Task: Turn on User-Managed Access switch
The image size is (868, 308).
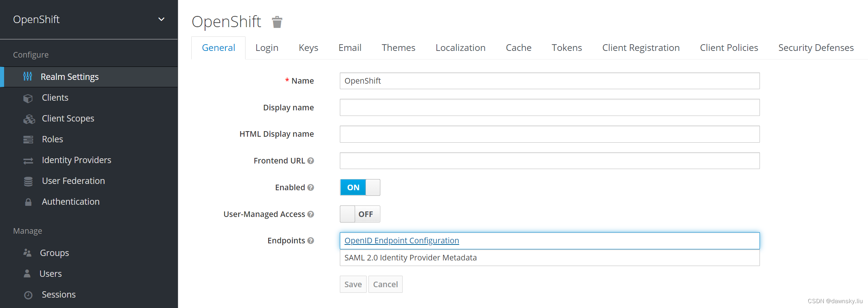Action: pyautogui.click(x=360, y=214)
